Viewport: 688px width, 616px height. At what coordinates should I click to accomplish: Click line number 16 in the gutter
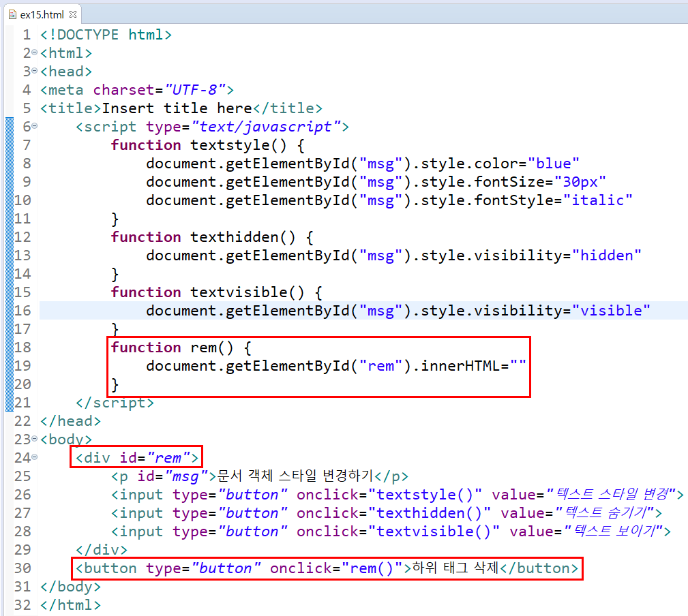point(23,311)
